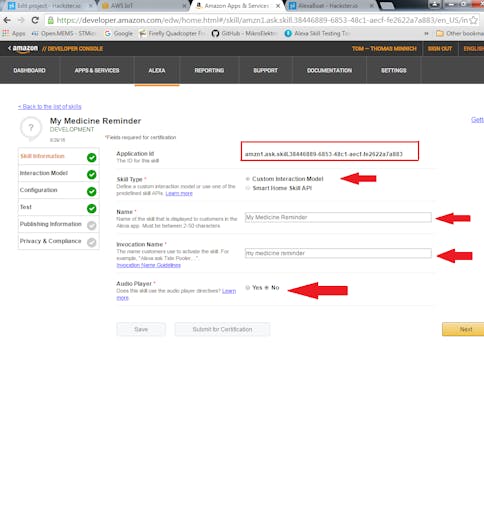The width and height of the screenshot is (484, 510).
Task: Open Configuration section
Action: click(x=59, y=190)
